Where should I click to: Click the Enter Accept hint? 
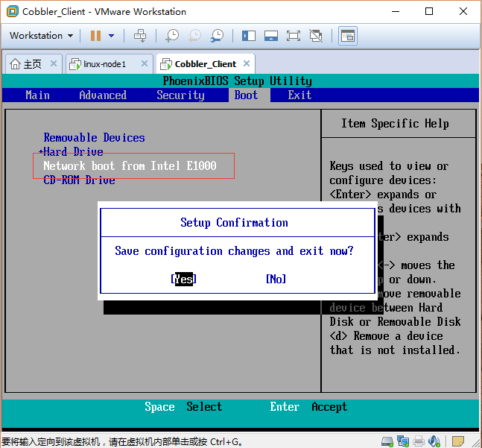308,406
